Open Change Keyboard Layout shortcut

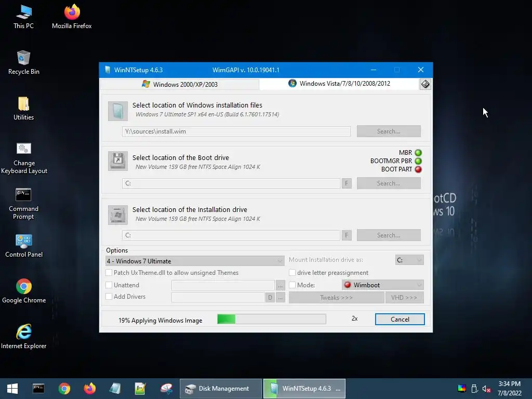pyautogui.click(x=24, y=158)
